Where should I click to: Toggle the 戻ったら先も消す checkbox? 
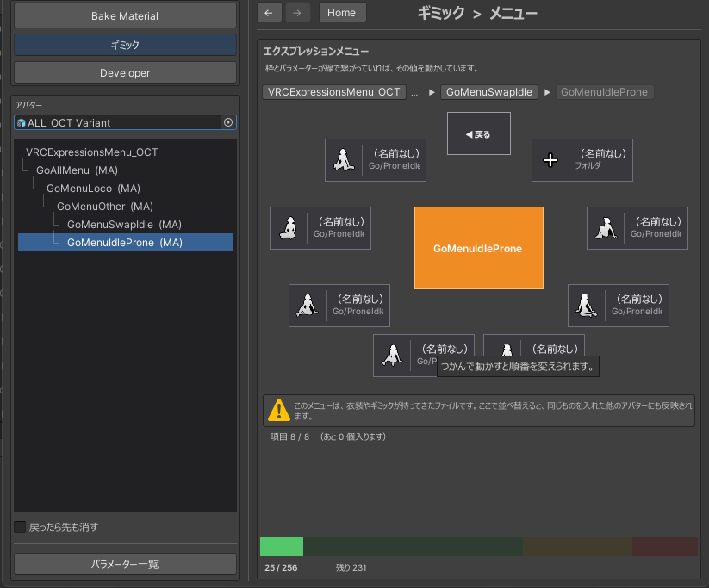(20, 527)
